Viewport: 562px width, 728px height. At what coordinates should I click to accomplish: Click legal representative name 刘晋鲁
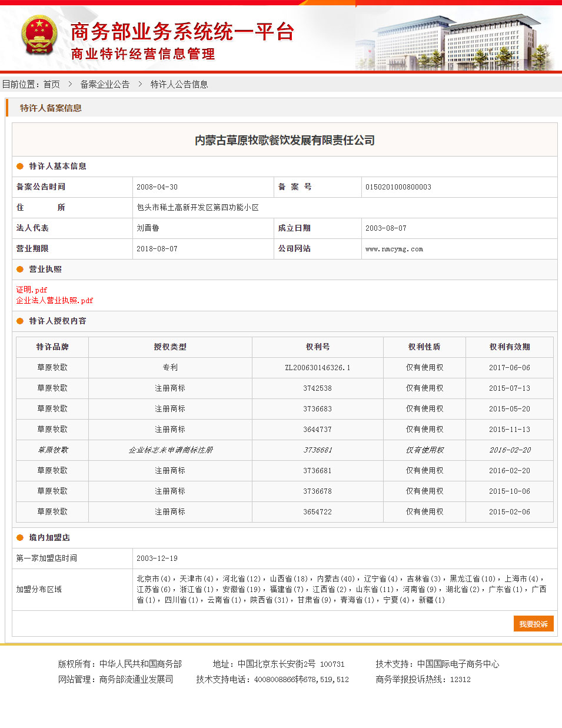[148, 228]
